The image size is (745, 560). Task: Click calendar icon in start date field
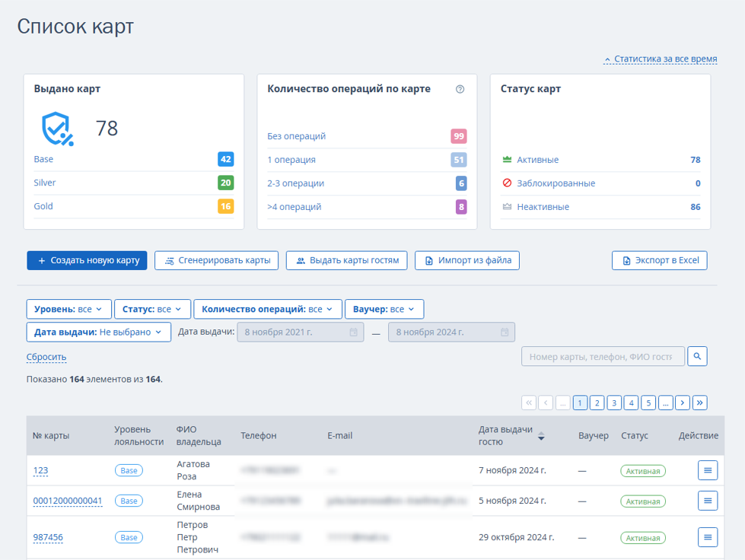(x=354, y=332)
